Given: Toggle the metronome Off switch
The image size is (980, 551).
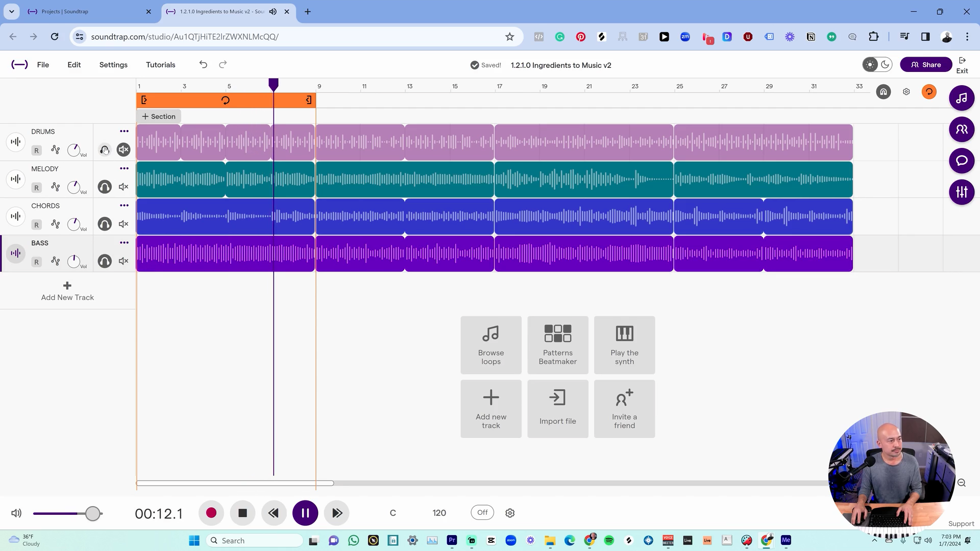Looking at the screenshot, I should point(482,513).
